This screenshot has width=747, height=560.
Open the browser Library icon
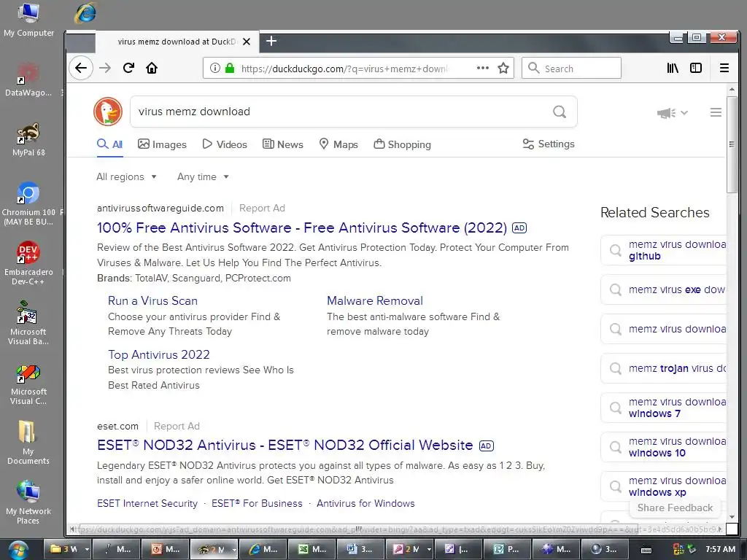(x=673, y=68)
